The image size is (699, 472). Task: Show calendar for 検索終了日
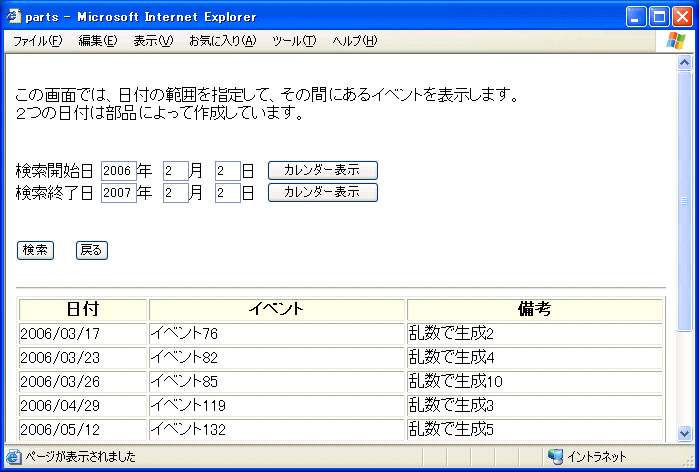323,193
